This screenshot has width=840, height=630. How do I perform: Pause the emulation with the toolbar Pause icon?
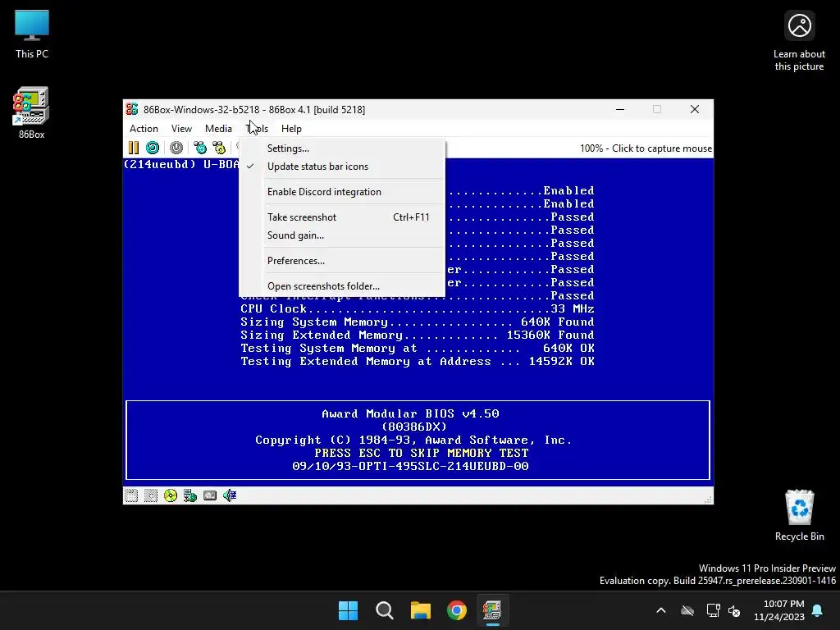click(x=134, y=148)
